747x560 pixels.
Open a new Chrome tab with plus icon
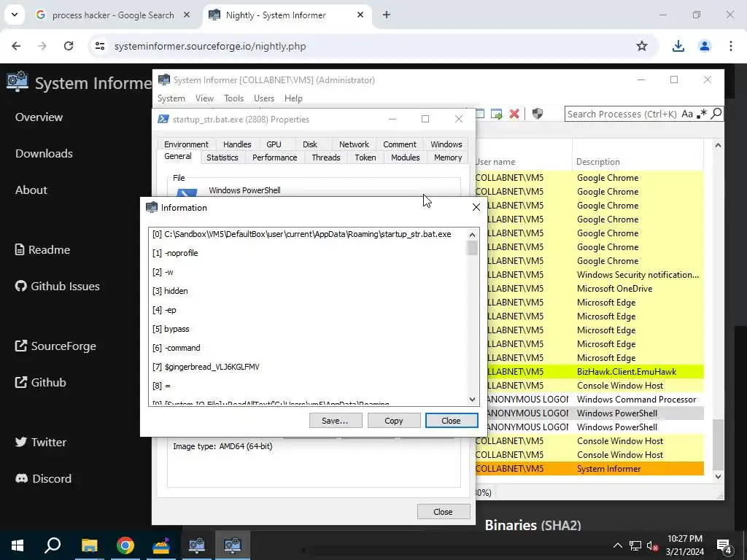point(387,15)
